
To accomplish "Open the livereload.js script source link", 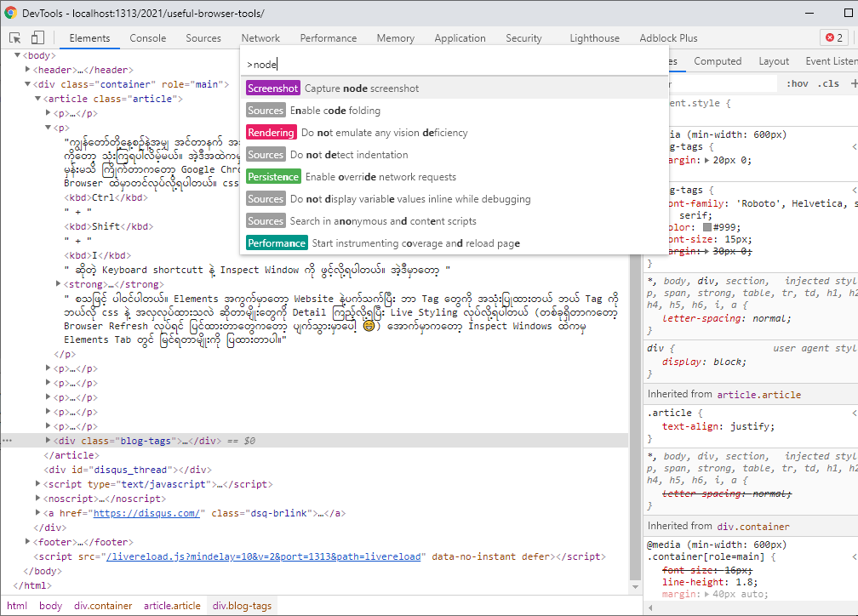I will point(264,556).
